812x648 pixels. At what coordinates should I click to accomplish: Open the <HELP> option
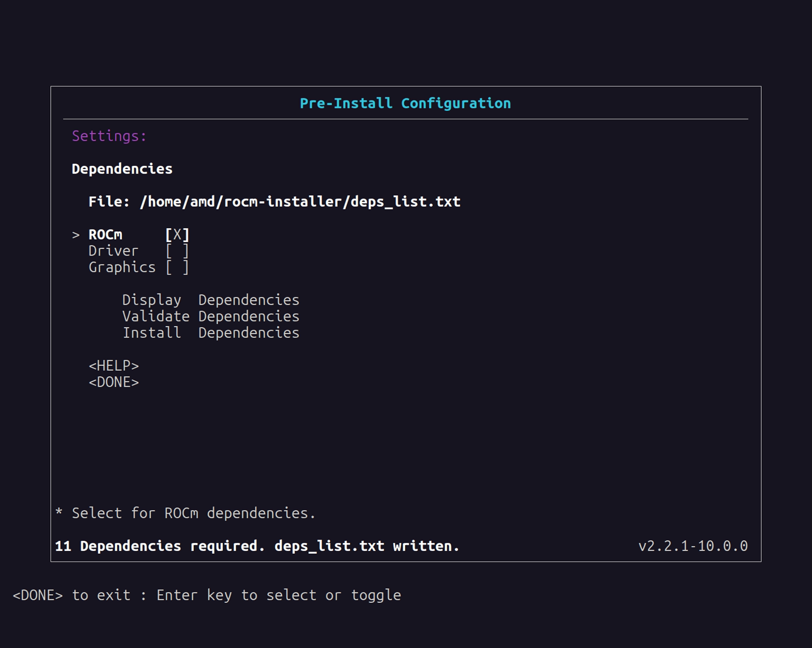point(114,366)
